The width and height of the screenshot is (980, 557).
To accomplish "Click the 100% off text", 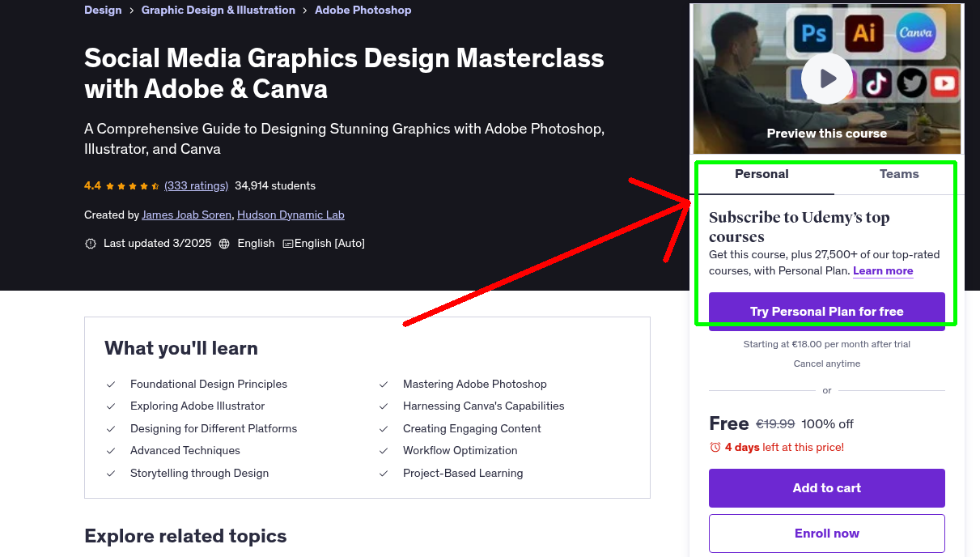I will pyautogui.click(x=828, y=424).
